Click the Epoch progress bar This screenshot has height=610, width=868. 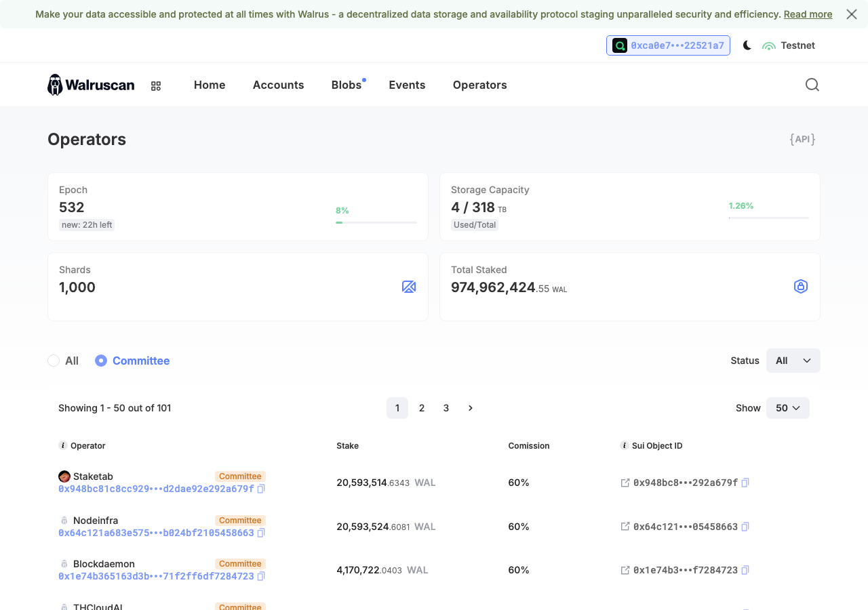(376, 222)
